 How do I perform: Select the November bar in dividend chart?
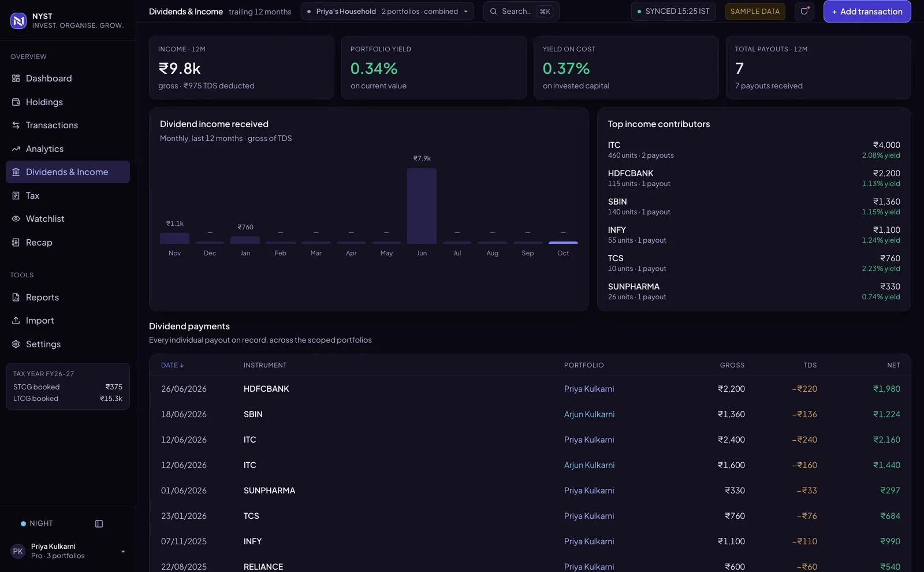(174, 238)
